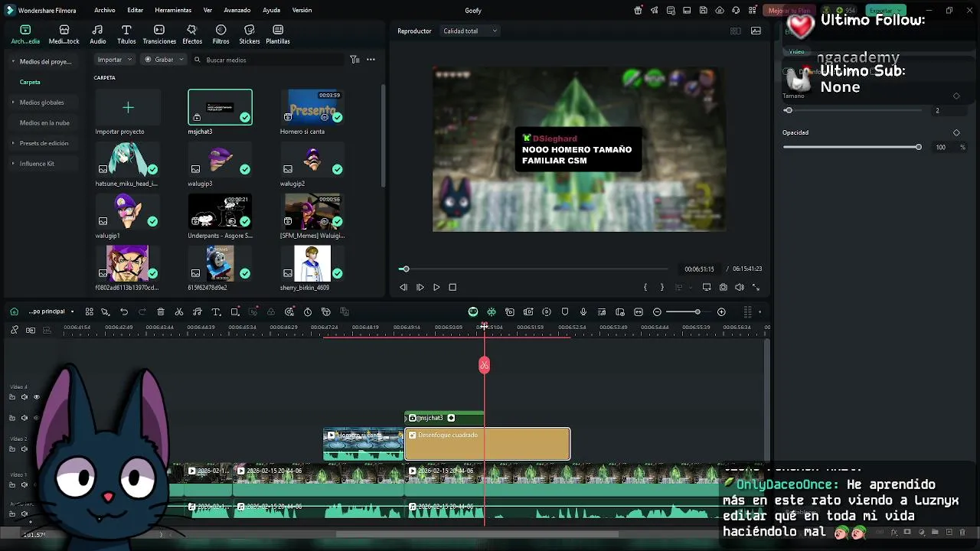Viewport: 980px width, 551px height.
Task: Select the waluigi3 thumbnail
Action: pos(220,159)
